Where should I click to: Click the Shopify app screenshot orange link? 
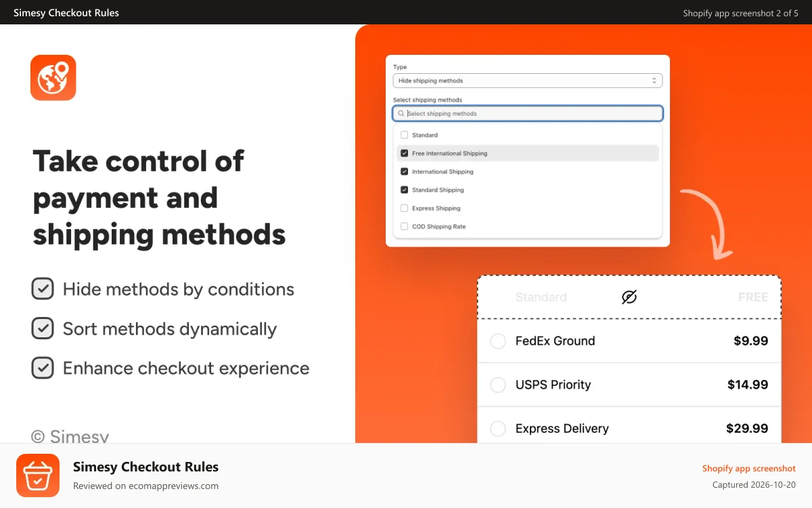[x=748, y=468]
